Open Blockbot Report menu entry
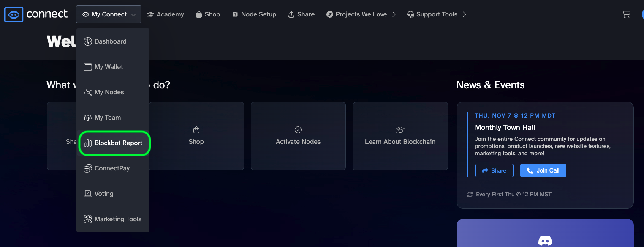The image size is (644, 247). tap(114, 143)
